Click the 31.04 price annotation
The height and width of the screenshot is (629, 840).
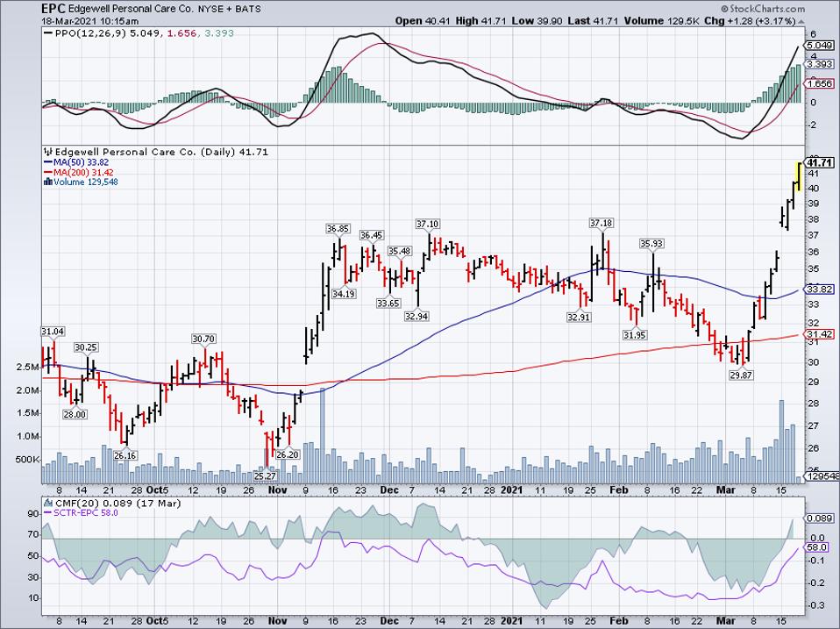53,332
